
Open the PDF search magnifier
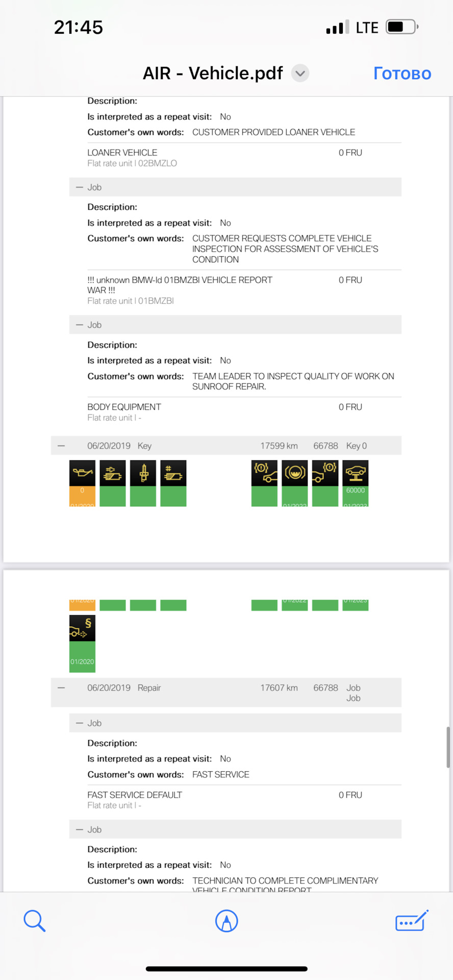click(34, 921)
